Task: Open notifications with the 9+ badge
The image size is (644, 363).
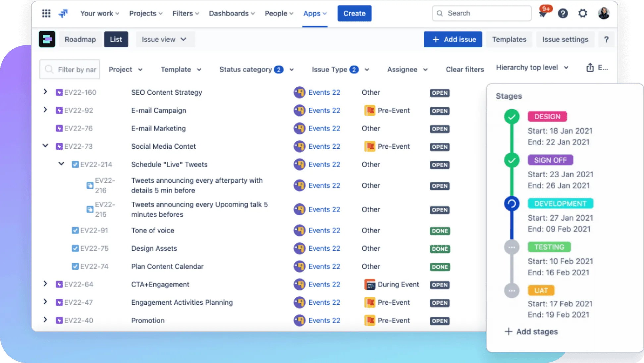Action: pos(543,14)
